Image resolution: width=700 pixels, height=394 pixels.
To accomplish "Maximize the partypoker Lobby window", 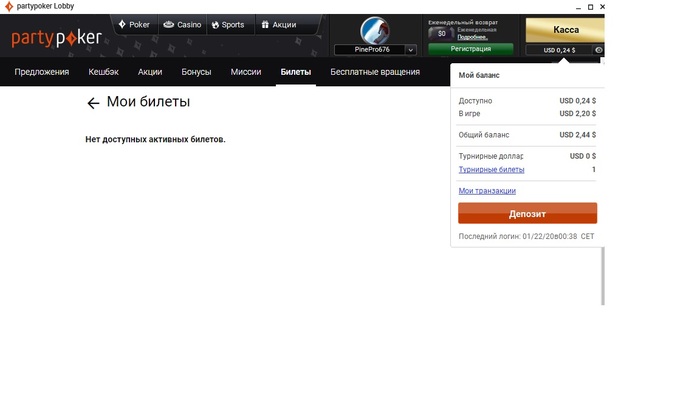I will [590, 7].
